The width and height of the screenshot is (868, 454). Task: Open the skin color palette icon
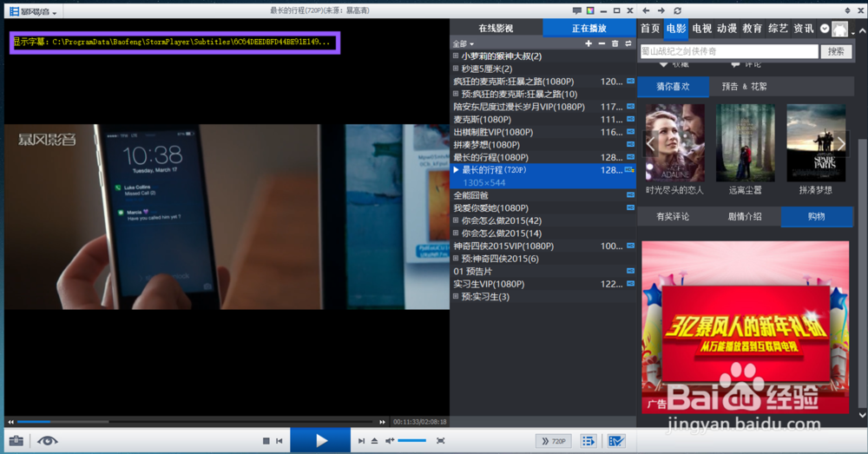click(590, 10)
